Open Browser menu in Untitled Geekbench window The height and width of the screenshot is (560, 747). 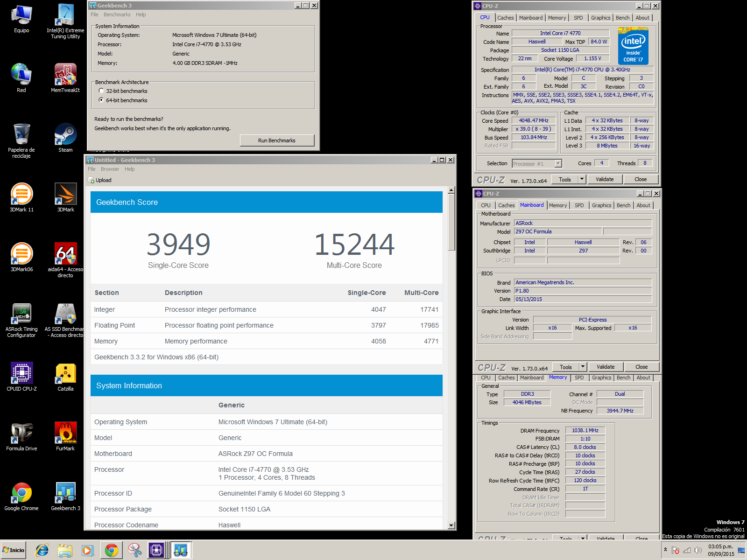pos(110,169)
